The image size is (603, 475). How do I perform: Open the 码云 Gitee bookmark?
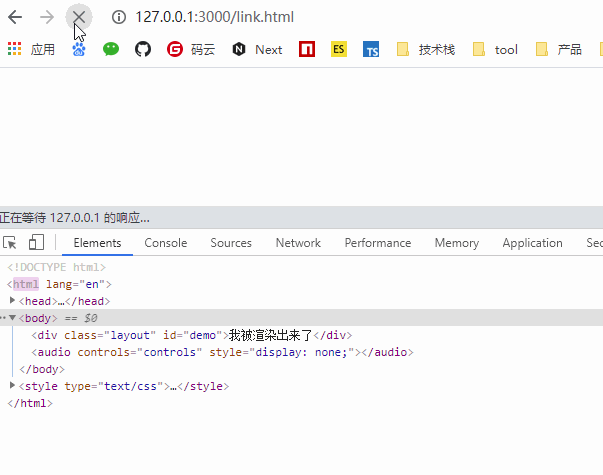(x=191, y=49)
